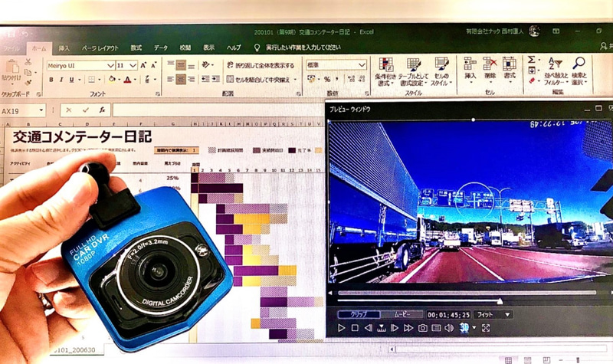Open Sort & Filter (並べ替えとフィルター) menu
This screenshot has height=364, width=613.
click(556, 71)
